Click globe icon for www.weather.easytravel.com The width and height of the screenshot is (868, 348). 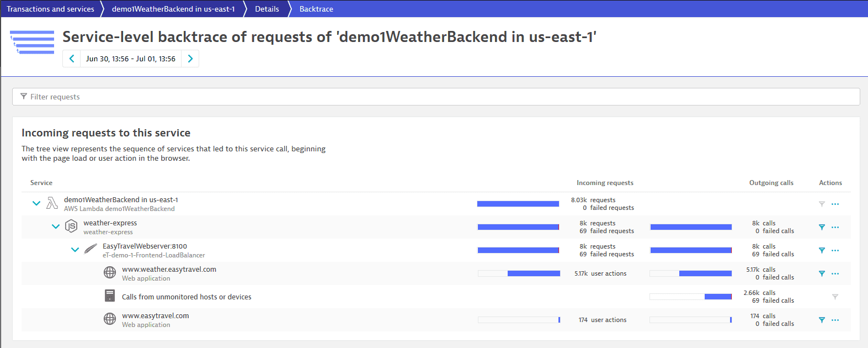click(x=110, y=273)
